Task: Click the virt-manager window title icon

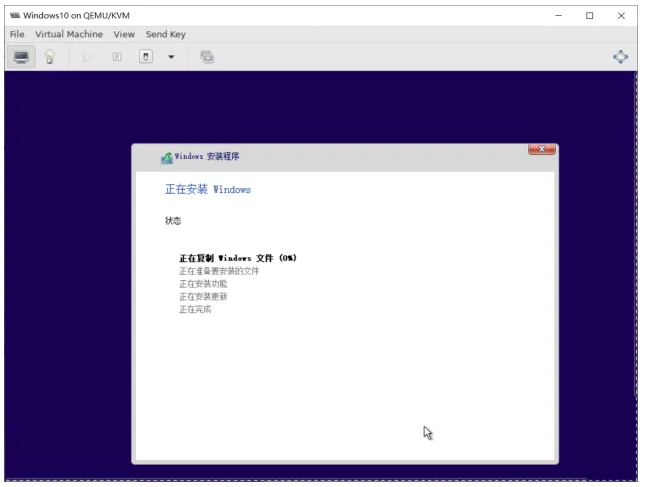Action: 15,15
